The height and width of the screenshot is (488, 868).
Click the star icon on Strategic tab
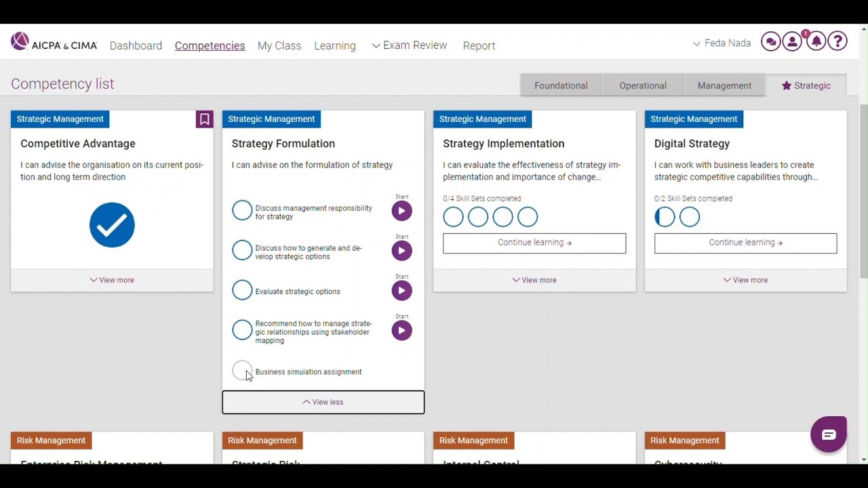pyautogui.click(x=787, y=85)
